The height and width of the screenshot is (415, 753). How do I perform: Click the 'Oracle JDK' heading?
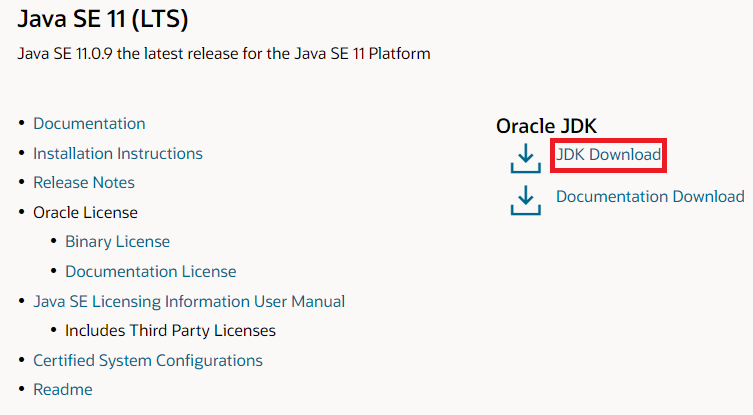546,126
